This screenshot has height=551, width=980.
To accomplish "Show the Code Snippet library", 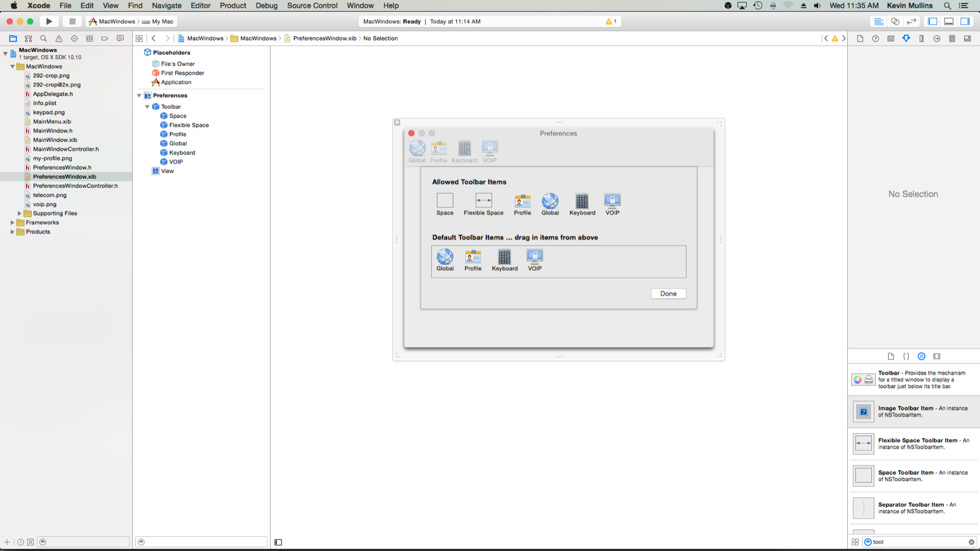I will tap(906, 357).
